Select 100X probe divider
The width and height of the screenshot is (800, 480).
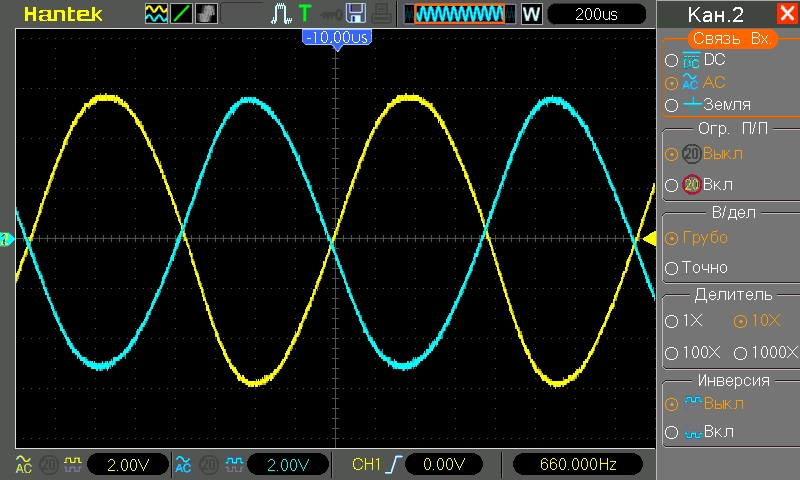pyautogui.click(x=671, y=353)
